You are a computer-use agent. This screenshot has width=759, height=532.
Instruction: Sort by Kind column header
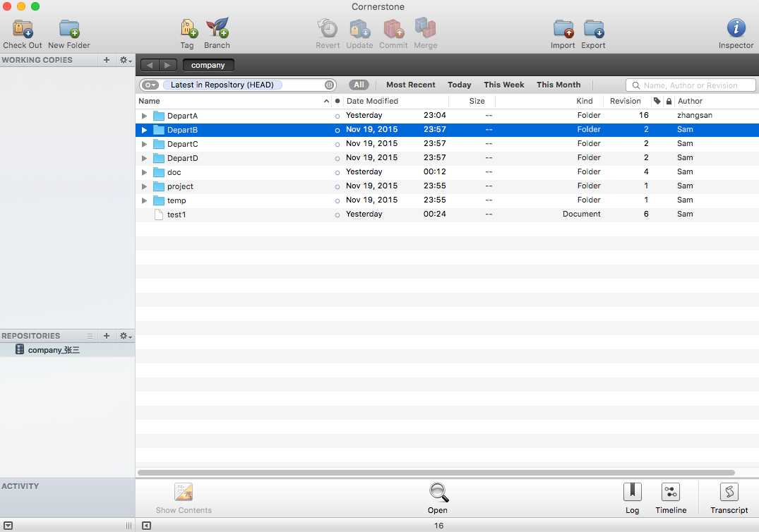point(549,101)
